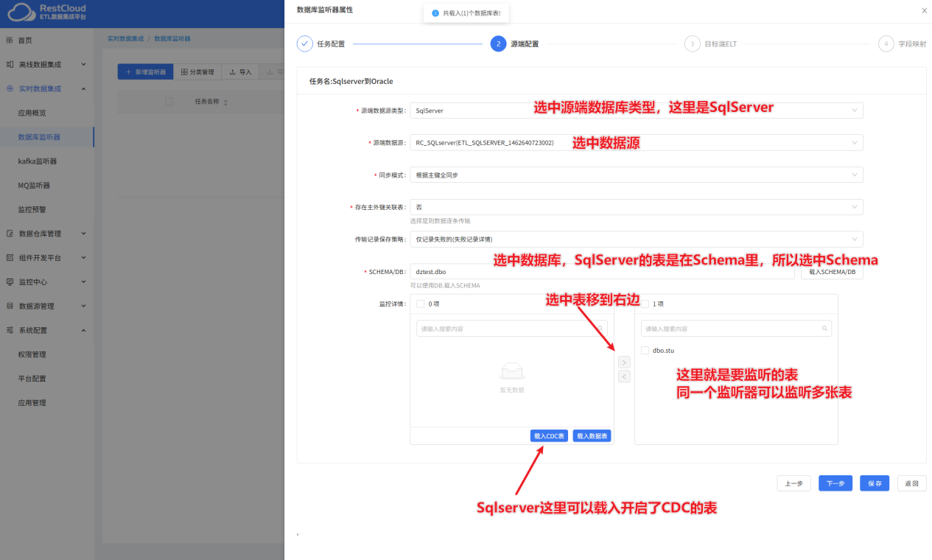Open 监控预警 in the sidebar menu

click(32, 209)
